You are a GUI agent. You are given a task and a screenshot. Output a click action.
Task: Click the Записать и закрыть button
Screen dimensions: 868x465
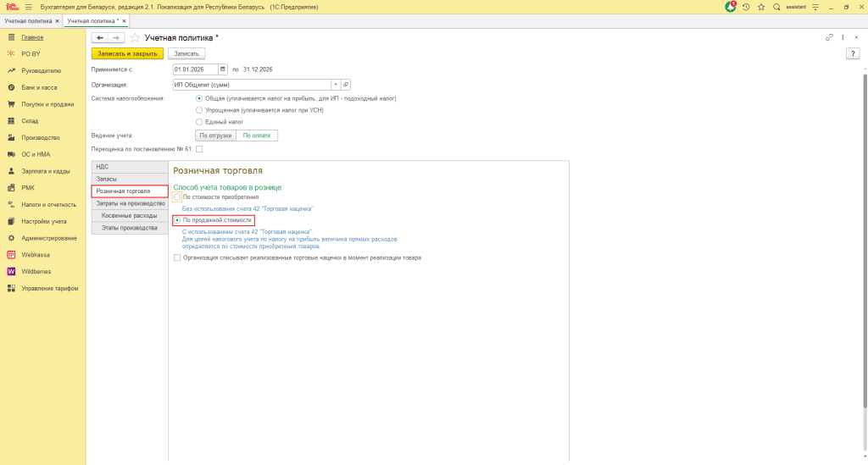tap(126, 53)
